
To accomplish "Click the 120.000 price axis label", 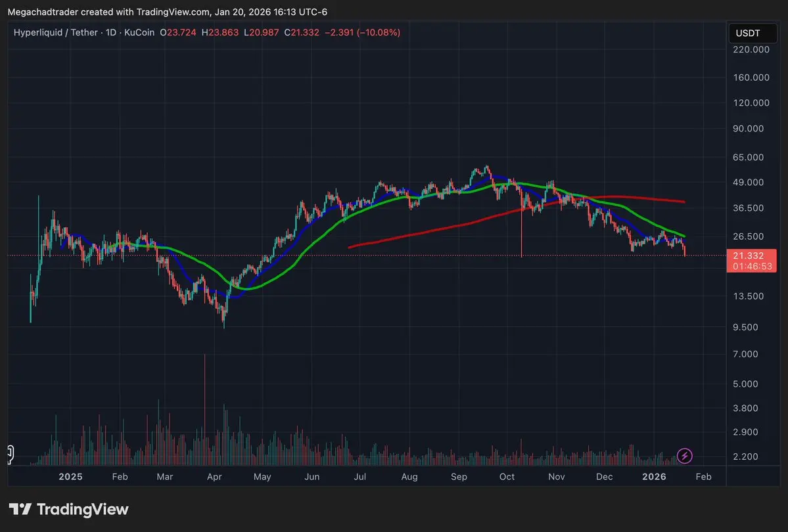I will coord(751,102).
